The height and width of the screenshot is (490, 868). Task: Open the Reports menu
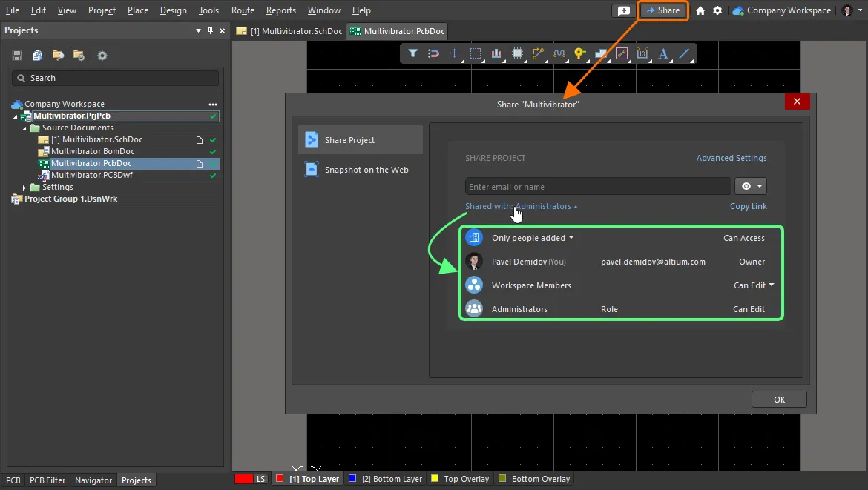(x=281, y=10)
